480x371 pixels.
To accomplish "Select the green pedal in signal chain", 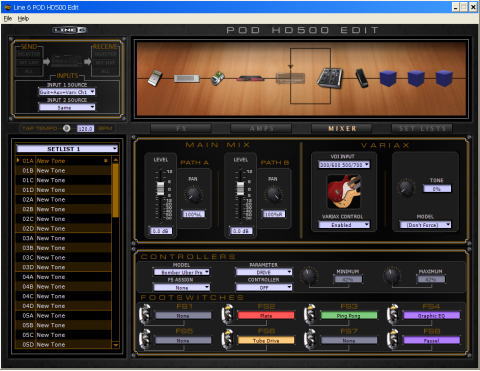I will point(218,78).
